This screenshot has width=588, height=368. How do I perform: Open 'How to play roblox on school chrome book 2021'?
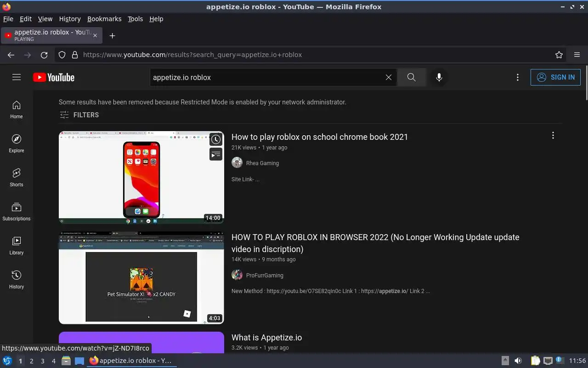(x=320, y=137)
